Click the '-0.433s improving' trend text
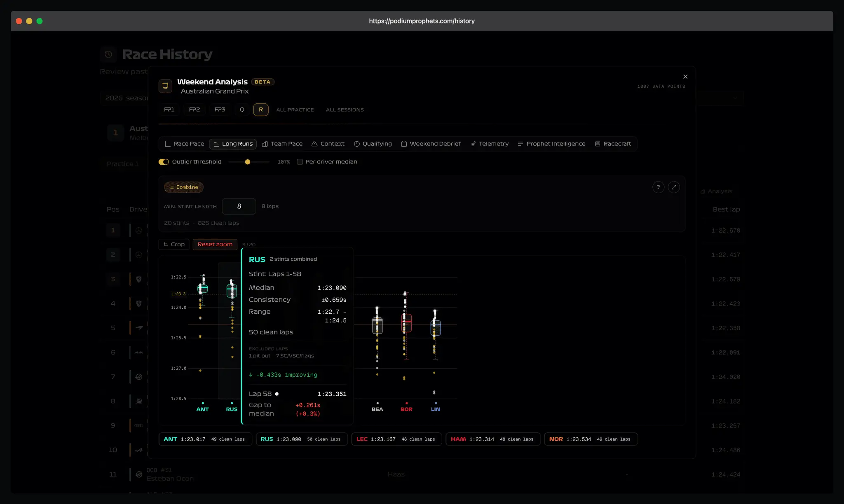Screen dimensions: 844x504 283,375
